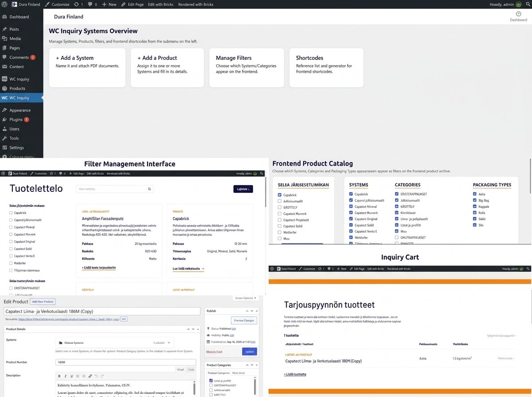Click the Posts pin icon in sidebar
Screen dimensions: 532x397
(x=4, y=29)
